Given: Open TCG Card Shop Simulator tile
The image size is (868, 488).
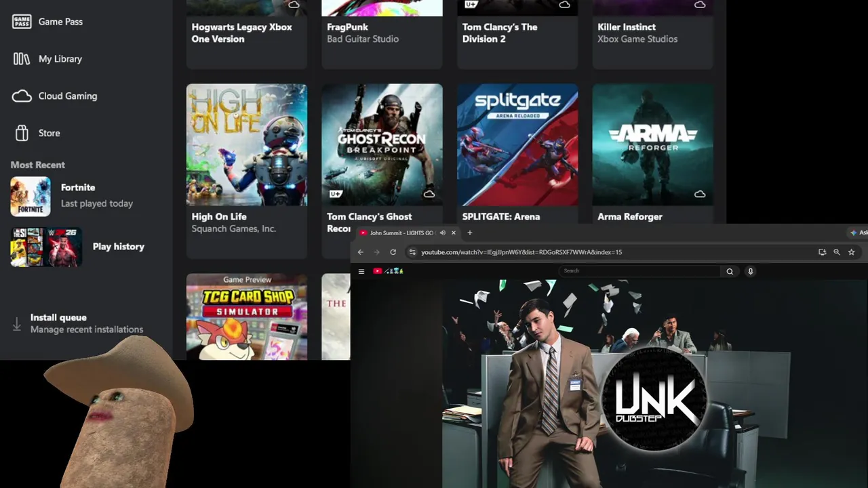Looking at the screenshot, I should (247, 317).
